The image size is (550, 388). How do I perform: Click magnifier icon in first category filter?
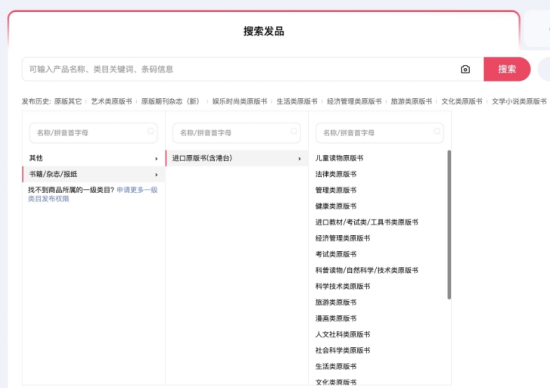(150, 131)
